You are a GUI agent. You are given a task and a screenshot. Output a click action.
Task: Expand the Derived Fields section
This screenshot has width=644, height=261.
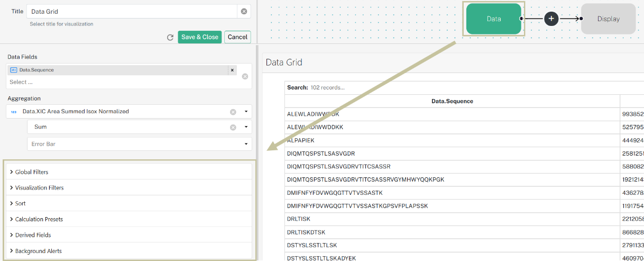point(130,235)
